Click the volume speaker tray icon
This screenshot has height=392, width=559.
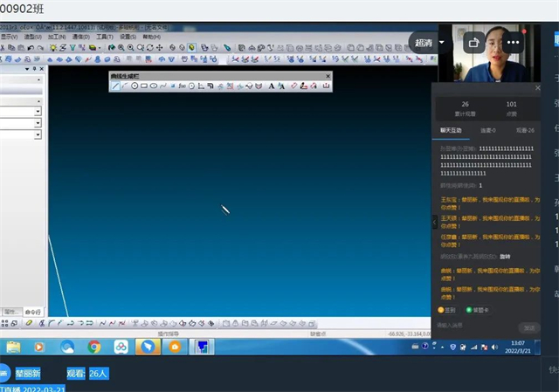pos(494,347)
